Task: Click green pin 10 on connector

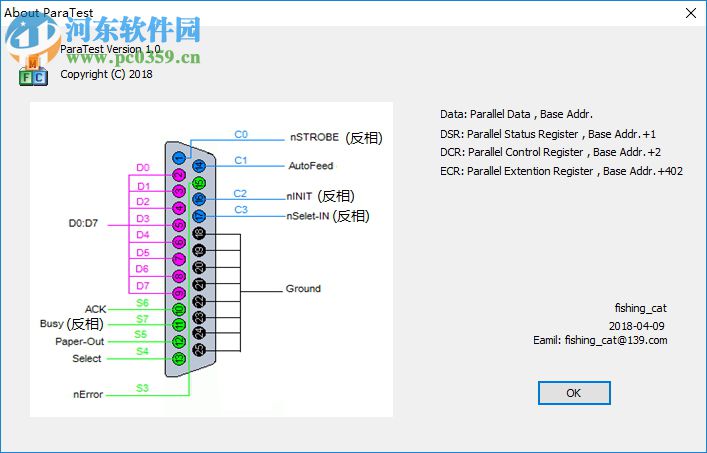Action: tap(179, 310)
